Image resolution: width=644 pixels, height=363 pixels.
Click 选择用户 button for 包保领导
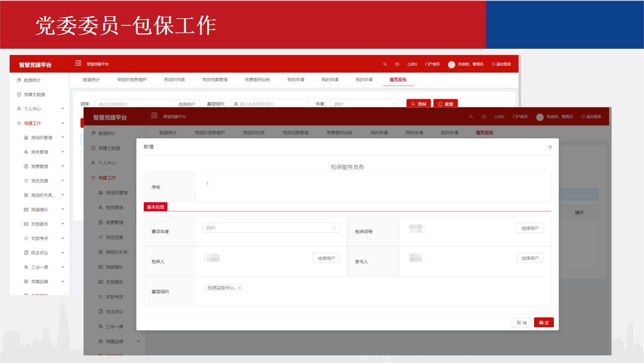pos(530,228)
